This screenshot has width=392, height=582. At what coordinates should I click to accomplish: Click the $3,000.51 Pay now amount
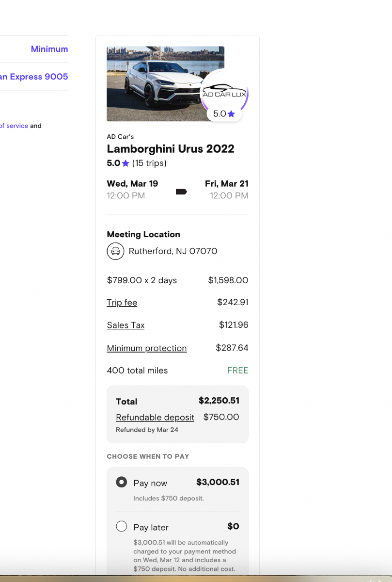[x=218, y=482]
